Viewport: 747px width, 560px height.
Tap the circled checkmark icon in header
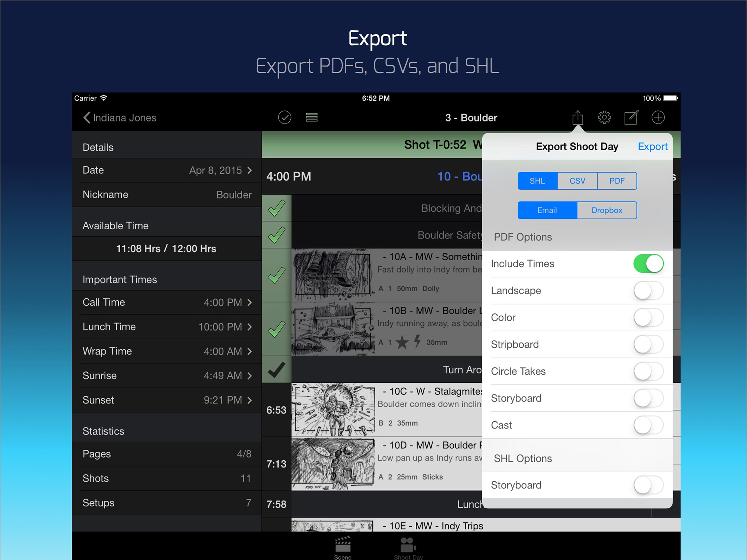point(285,118)
